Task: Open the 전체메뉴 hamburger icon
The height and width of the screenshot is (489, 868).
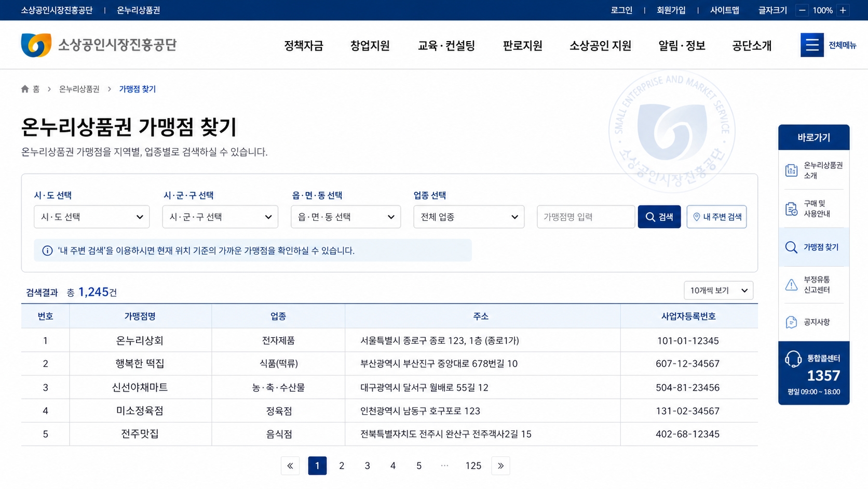Action: pyautogui.click(x=812, y=45)
